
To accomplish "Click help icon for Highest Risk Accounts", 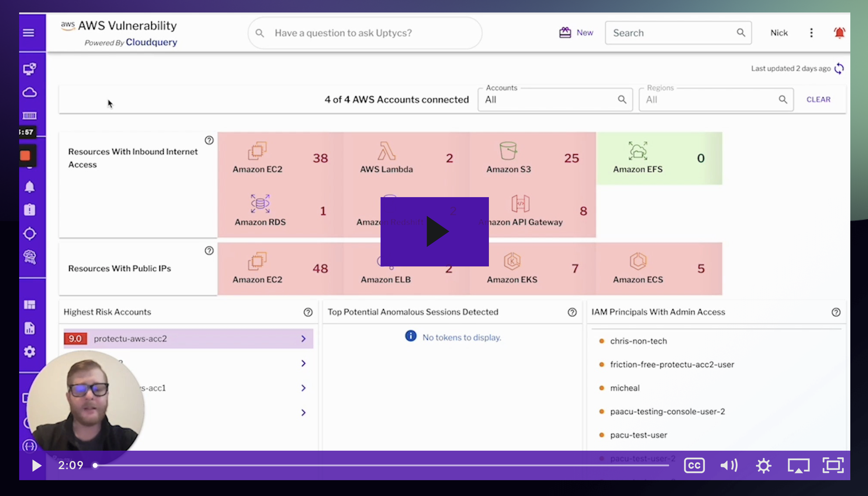I will (x=308, y=312).
